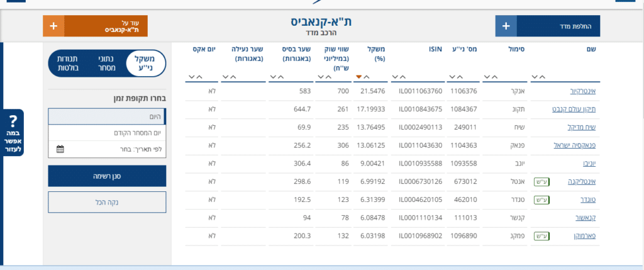Sort שער נעילה column ascending arrow

233,77
